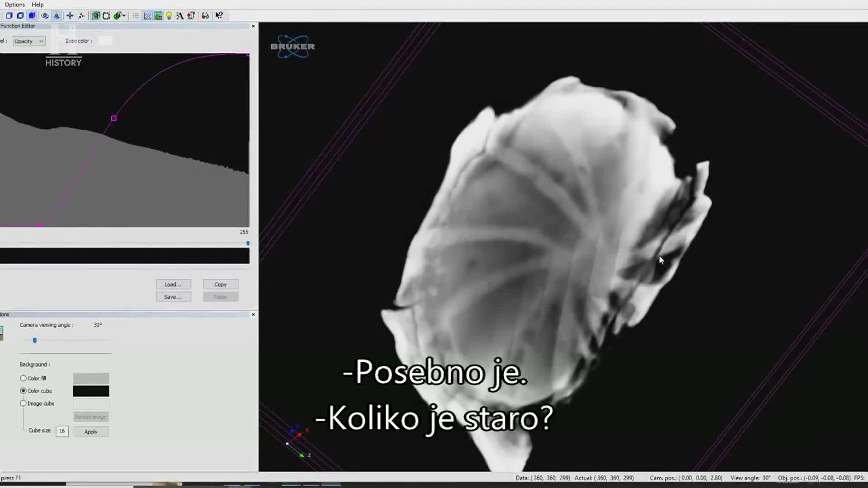
Task: Open the Options menu
Action: point(15,5)
